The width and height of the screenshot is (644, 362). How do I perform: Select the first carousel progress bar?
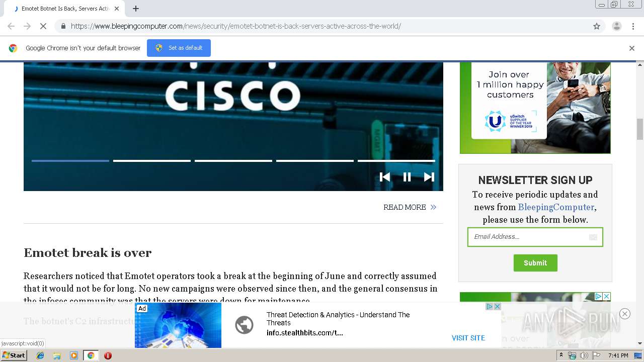click(70, 161)
